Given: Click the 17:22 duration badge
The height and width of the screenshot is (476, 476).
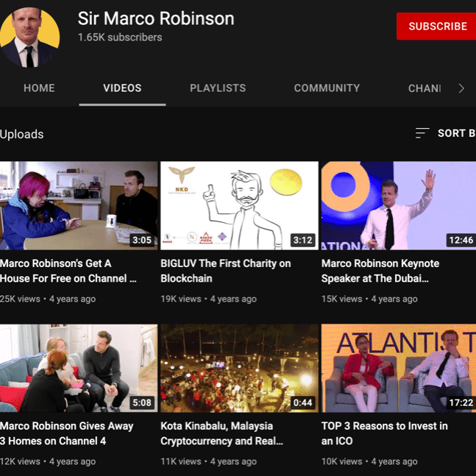Looking at the screenshot, I should [x=461, y=402].
